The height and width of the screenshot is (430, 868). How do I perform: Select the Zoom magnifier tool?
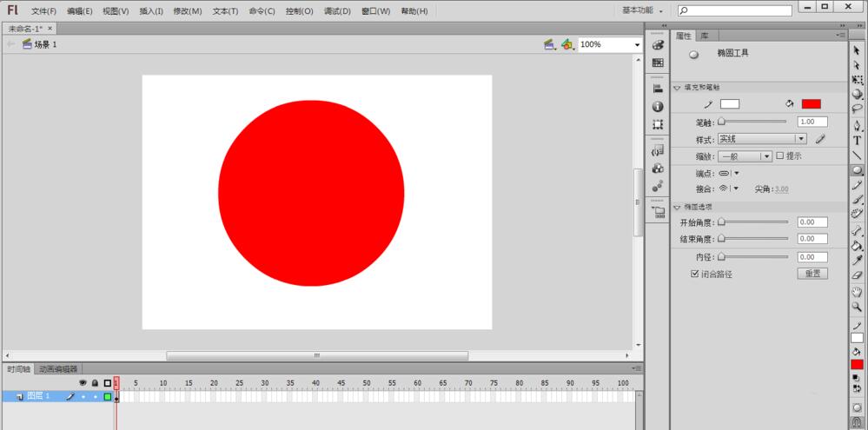857,307
